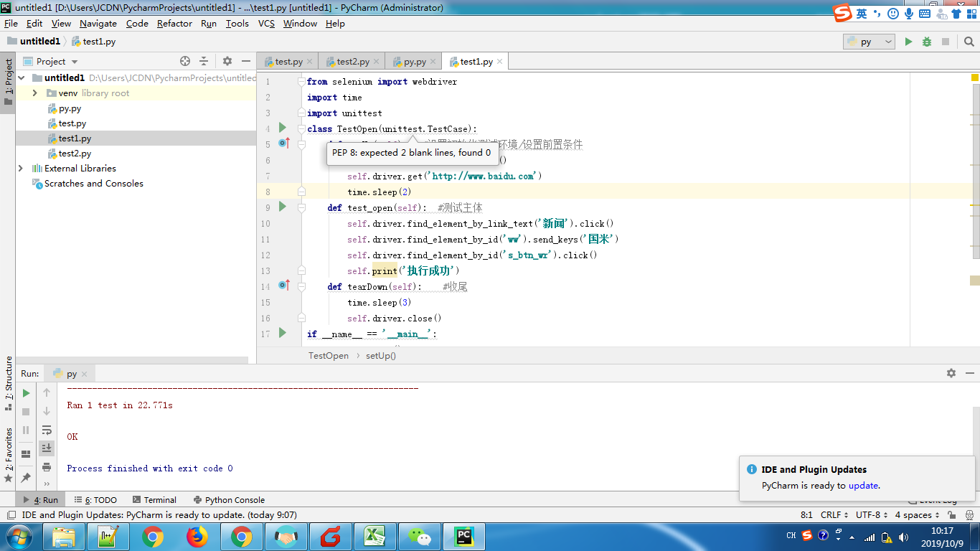The height and width of the screenshot is (551, 980).
Task: Expand External Libraries node
Action: tap(21, 168)
